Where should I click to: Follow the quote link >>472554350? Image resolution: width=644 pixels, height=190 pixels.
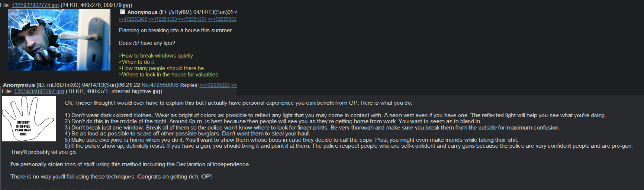point(162,19)
